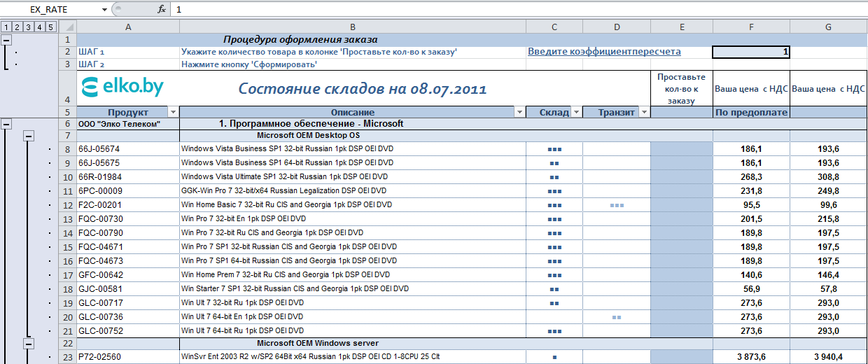This screenshot has width=868, height=364.
Task: Select row 12 header
Action: click(x=67, y=205)
